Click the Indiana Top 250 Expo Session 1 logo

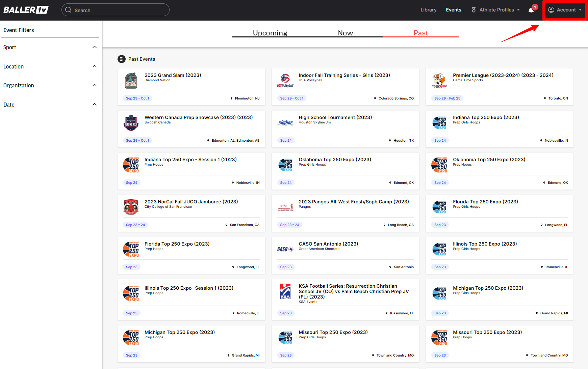point(131,165)
